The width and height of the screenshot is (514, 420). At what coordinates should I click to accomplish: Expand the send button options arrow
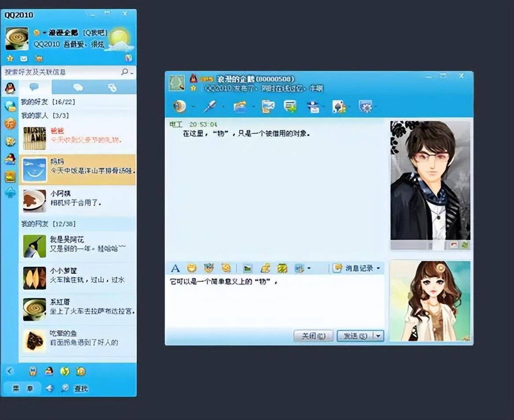tap(378, 336)
